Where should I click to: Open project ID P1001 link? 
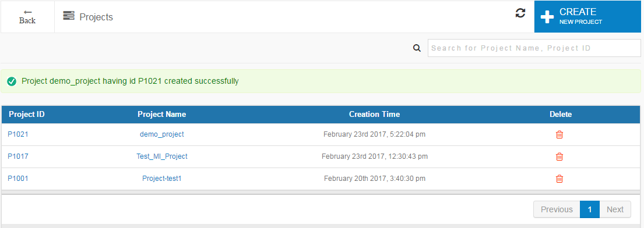point(18,179)
